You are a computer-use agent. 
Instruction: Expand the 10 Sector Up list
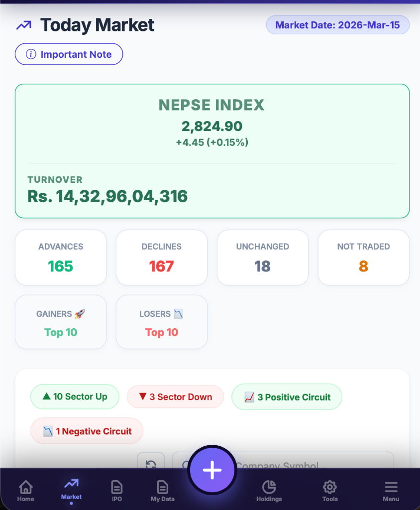click(x=75, y=396)
